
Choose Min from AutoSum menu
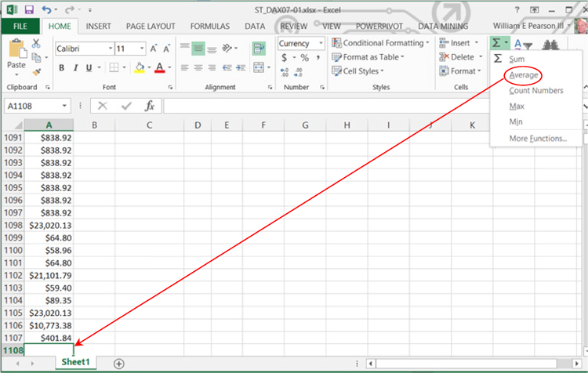pyautogui.click(x=516, y=121)
